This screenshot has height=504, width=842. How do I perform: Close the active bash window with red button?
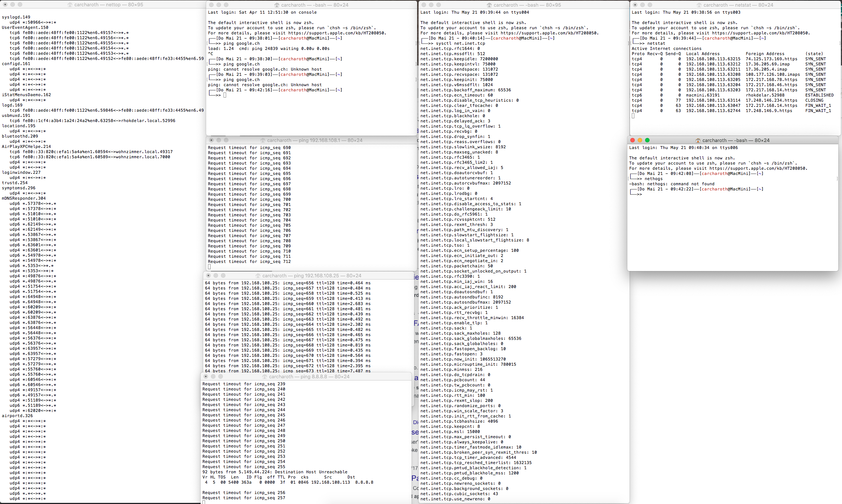click(x=633, y=140)
